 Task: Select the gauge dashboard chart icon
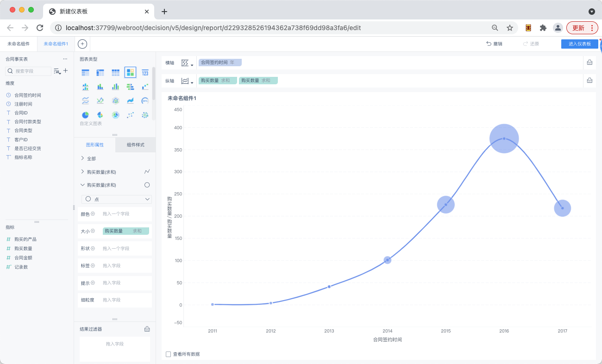(x=145, y=100)
